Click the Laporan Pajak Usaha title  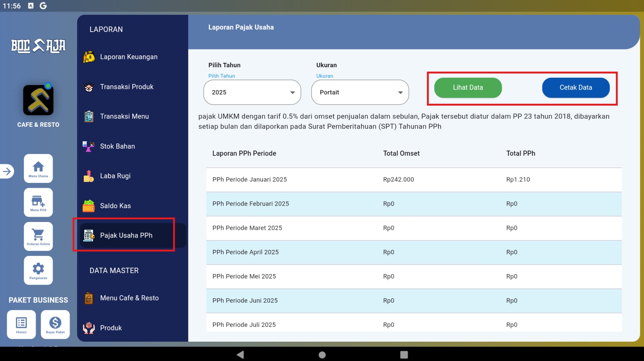pos(241,27)
